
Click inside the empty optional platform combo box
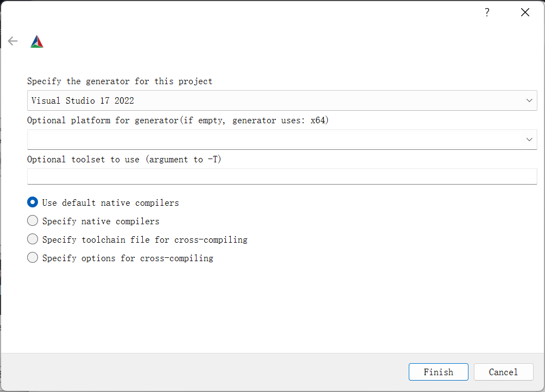click(271, 140)
